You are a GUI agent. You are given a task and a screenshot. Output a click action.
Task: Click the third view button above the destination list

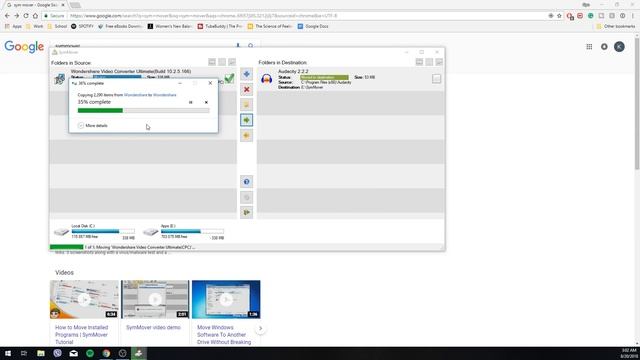pyautogui.click(x=439, y=62)
